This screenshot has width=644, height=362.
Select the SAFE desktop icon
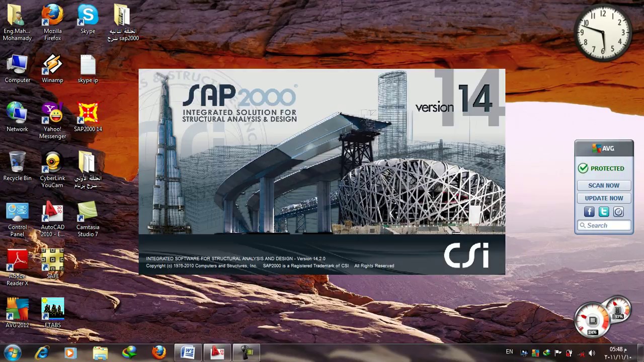[53, 264]
